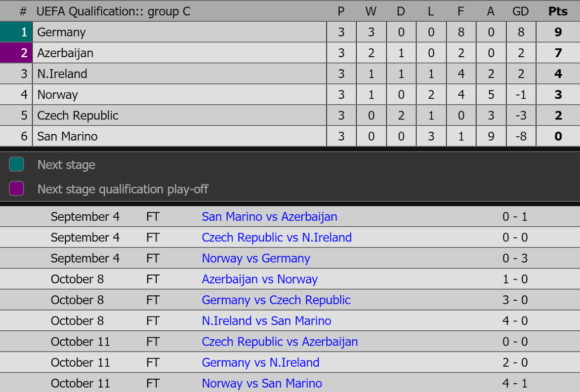Image resolution: width=580 pixels, height=392 pixels.
Task: Select Germany row in standings
Action: (x=62, y=33)
